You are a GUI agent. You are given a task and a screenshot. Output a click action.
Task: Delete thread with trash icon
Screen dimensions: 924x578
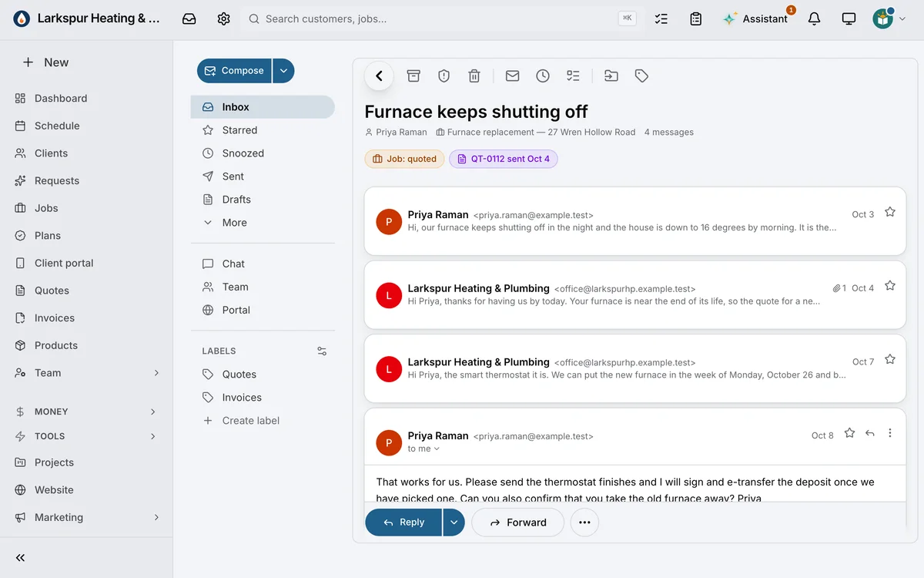(474, 76)
